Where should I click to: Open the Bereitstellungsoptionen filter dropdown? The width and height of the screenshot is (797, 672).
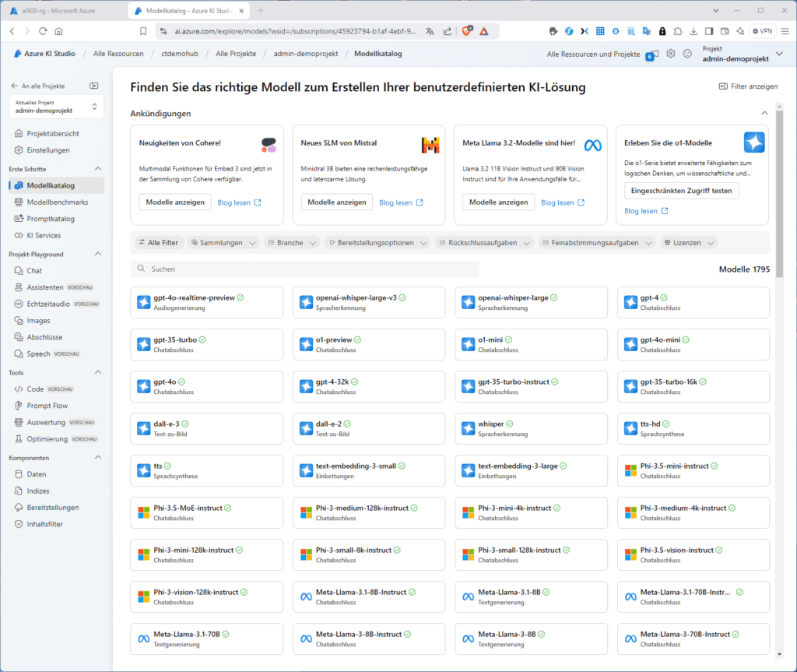pos(377,243)
